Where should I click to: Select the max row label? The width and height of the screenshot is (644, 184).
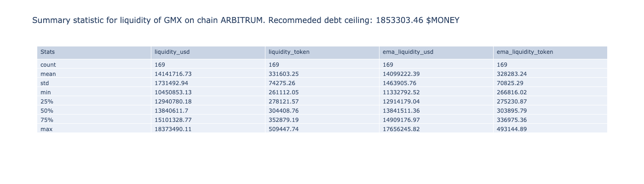point(46,129)
